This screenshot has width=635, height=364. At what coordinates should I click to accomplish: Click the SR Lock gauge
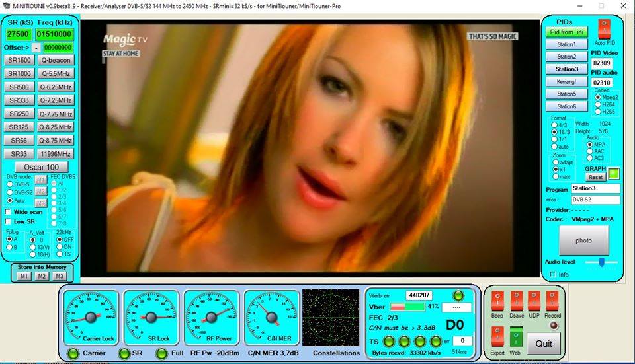151,317
